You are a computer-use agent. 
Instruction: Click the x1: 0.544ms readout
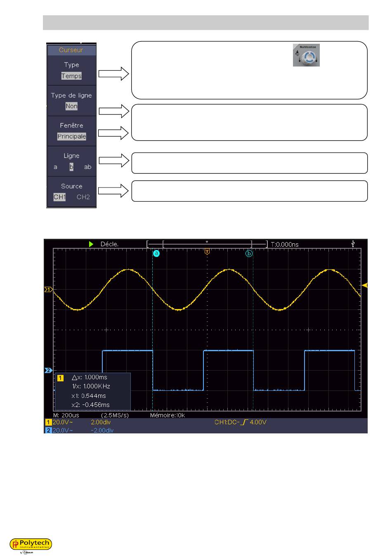click(x=88, y=396)
